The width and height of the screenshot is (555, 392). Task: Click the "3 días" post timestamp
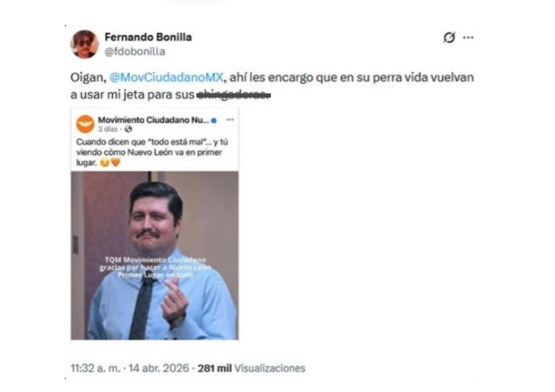[x=108, y=129]
